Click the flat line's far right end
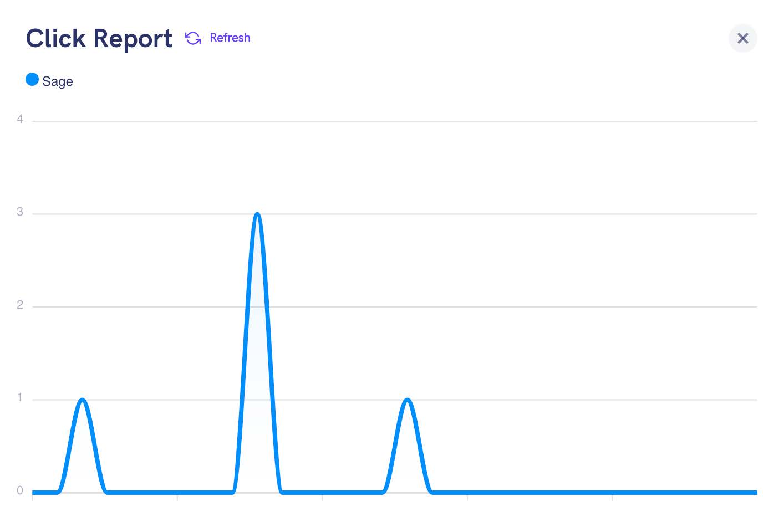The width and height of the screenshot is (784, 532). pyautogui.click(x=755, y=492)
